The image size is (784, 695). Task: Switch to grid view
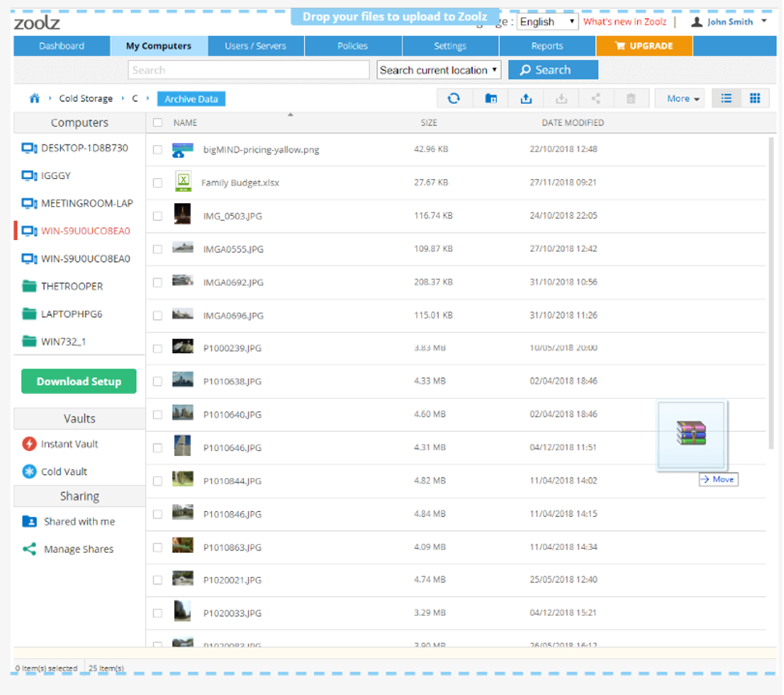click(x=755, y=99)
